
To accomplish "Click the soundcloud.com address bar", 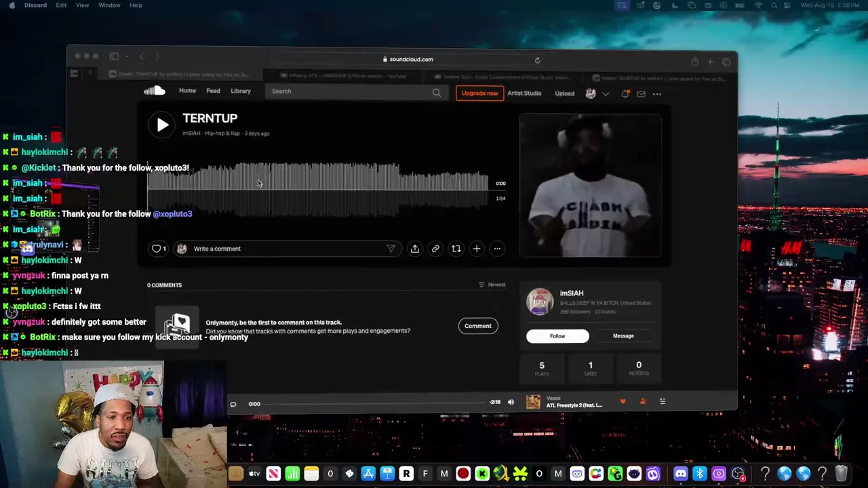I will click(x=407, y=60).
